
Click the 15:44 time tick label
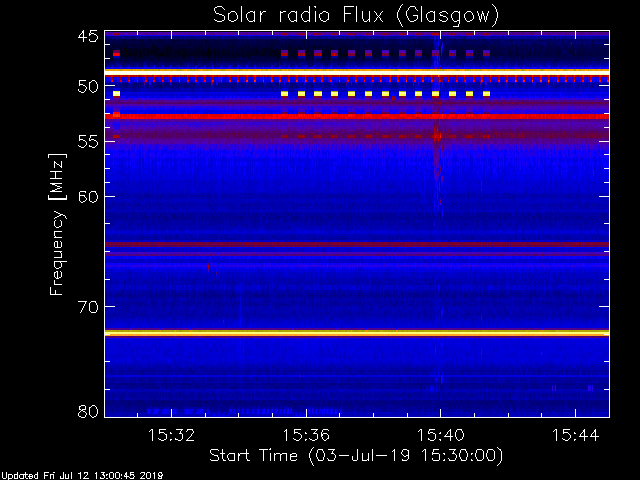(x=576, y=435)
